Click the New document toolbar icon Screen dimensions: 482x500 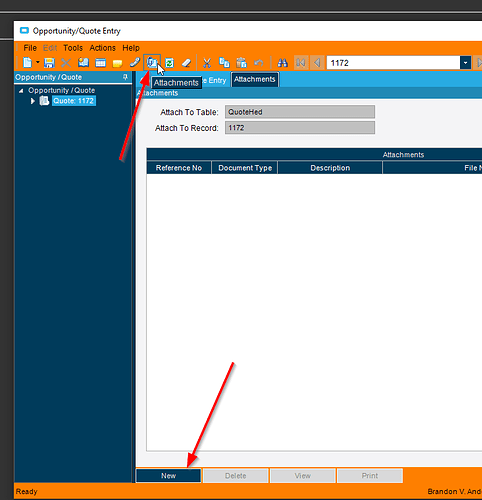(x=27, y=63)
